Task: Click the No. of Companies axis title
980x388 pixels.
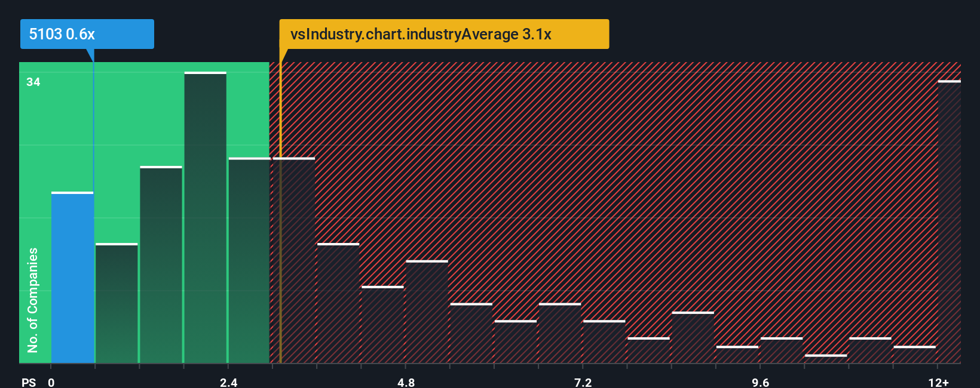Action: [x=32, y=300]
